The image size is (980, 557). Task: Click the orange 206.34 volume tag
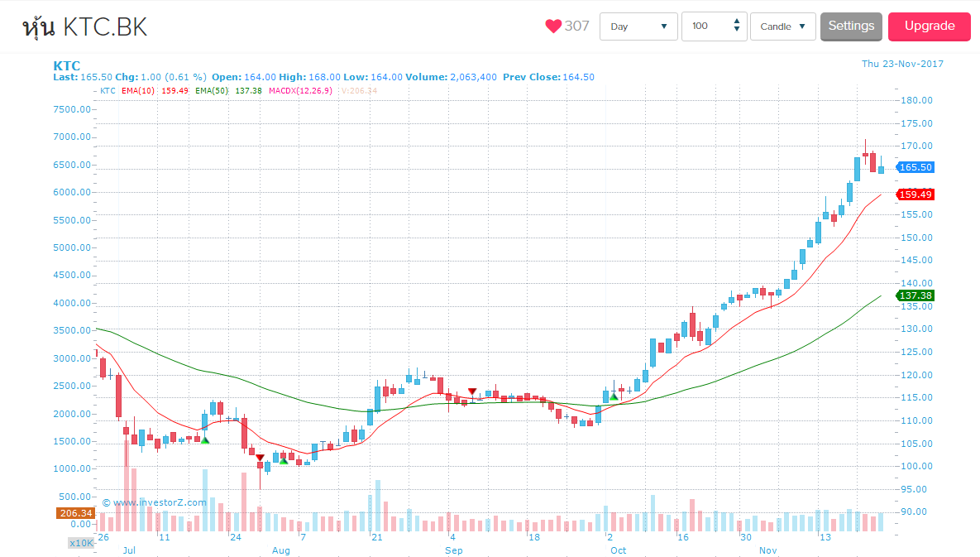tap(75, 512)
